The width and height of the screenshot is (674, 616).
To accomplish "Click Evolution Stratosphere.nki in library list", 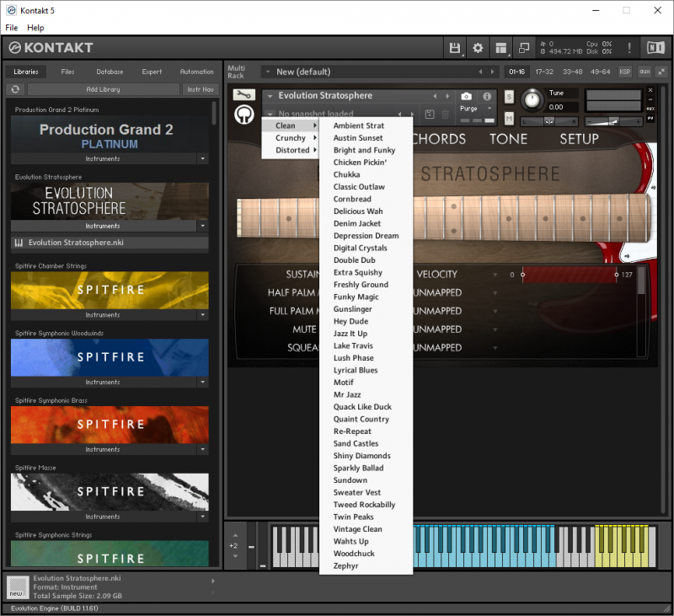I will click(x=110, y=243).
